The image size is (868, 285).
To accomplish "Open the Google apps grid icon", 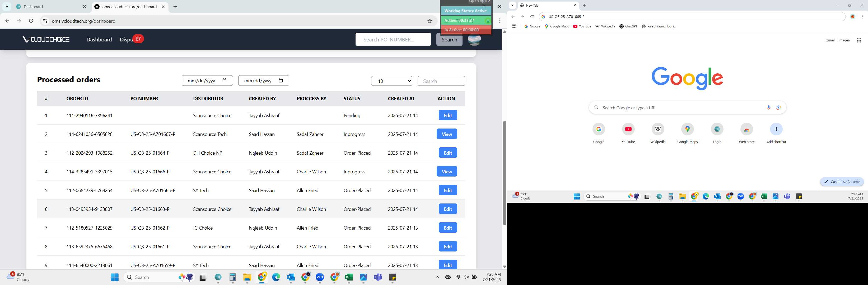I will tap(859, 40).
